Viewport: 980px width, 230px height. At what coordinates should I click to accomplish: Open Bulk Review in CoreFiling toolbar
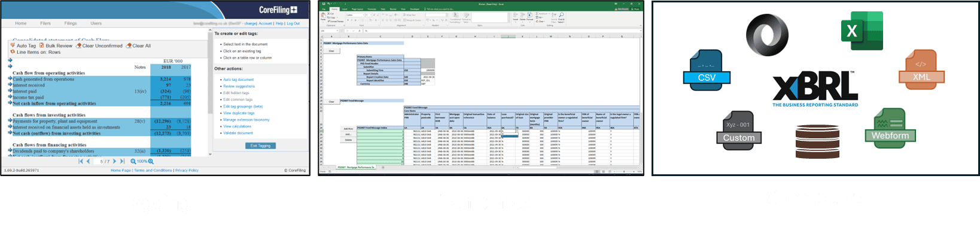pyautogui.click(x=56, y=46)
